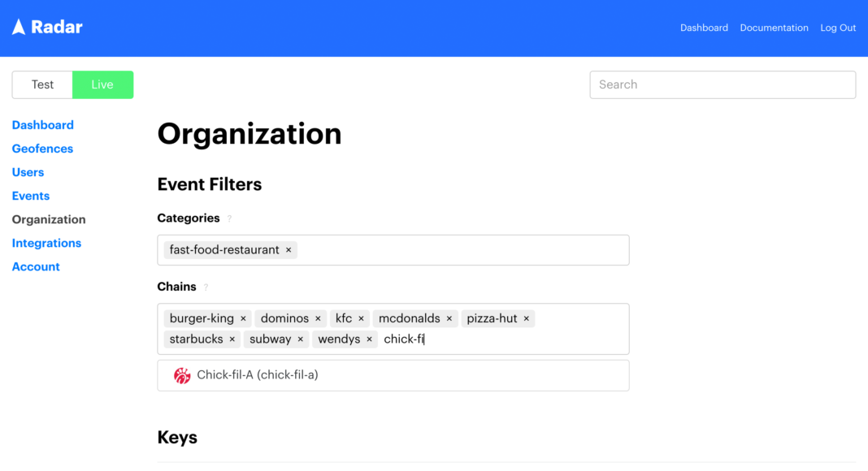Click the Chick-fil-A logo in suggestions
Image resolution: width=868 pixels, height=471 pixels.
[182, 375]
